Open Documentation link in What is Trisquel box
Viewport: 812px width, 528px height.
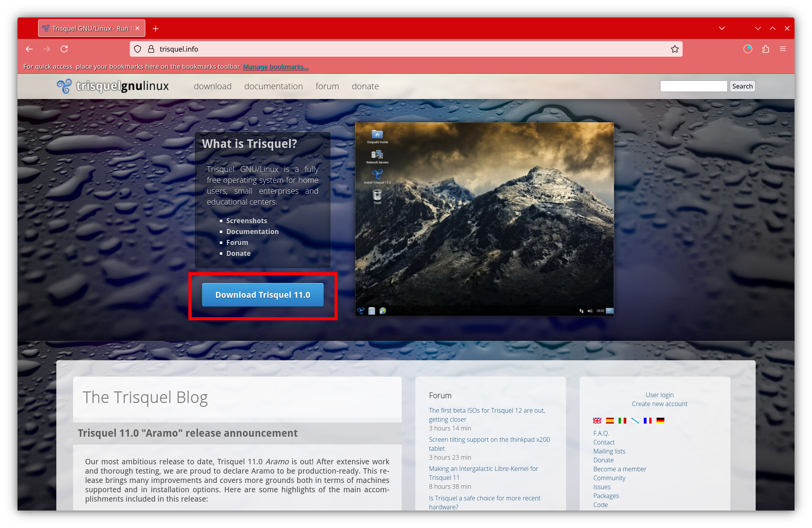(x=253, y=231)
